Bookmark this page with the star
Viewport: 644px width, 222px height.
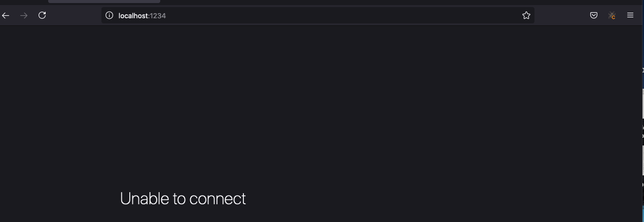526,16
